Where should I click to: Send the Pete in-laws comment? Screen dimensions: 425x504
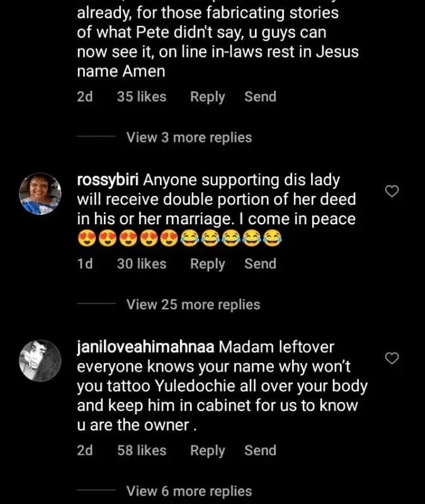pyautogui.click(x=260, y=96)
